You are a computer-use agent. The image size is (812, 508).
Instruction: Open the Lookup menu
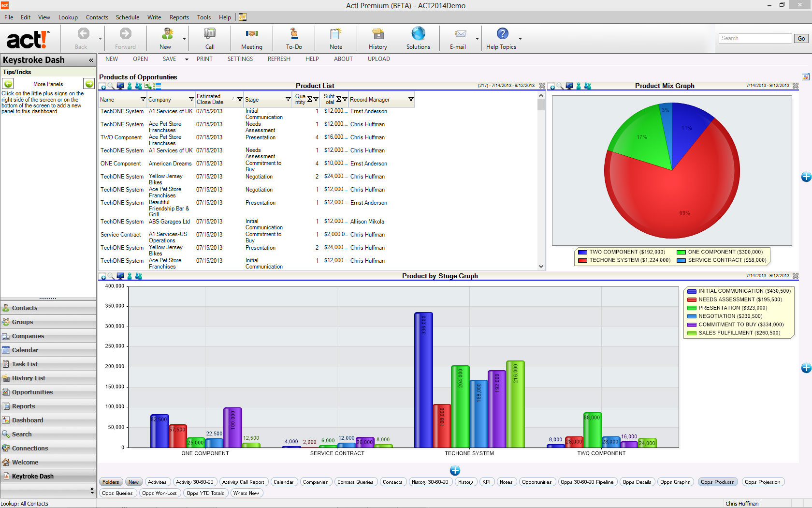(68, 17)
